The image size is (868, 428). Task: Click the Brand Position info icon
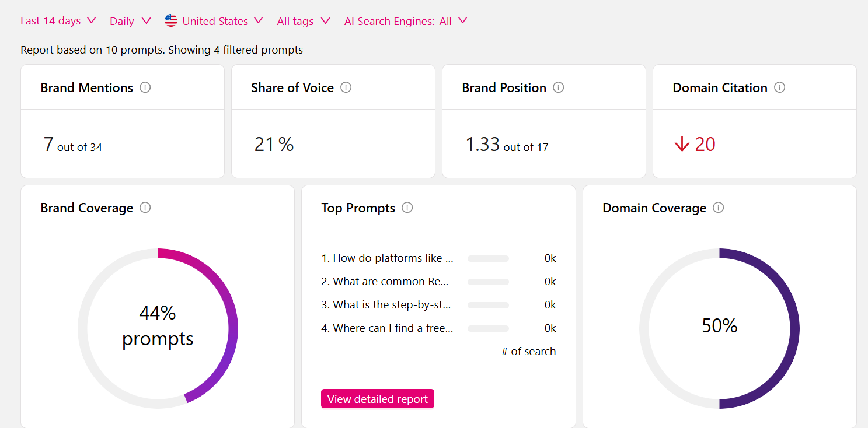pos(559,87)
